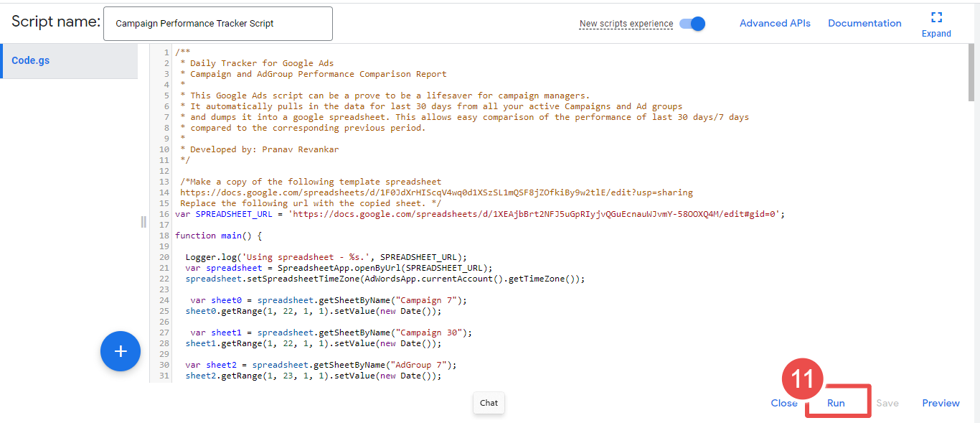Click the blue plus add file button
The width and height of the screenshot is (980, 423).
pos(121,351)
